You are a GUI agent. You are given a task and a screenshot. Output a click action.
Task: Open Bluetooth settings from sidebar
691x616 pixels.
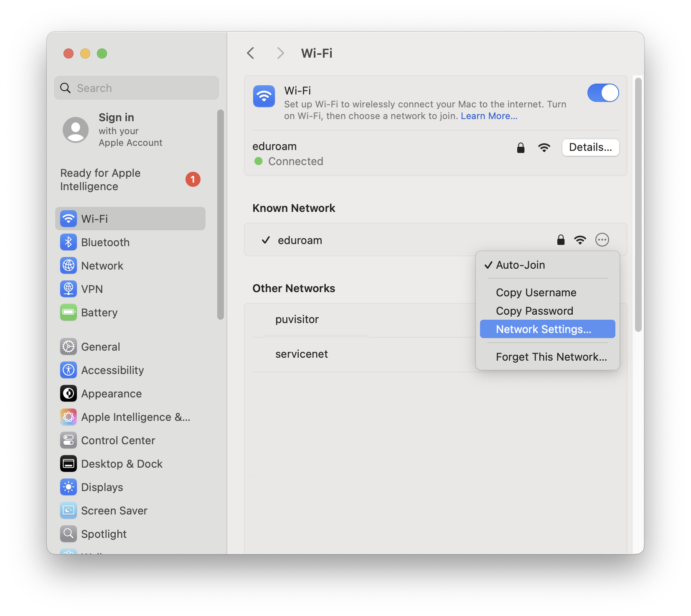click(x=68, y=242)
